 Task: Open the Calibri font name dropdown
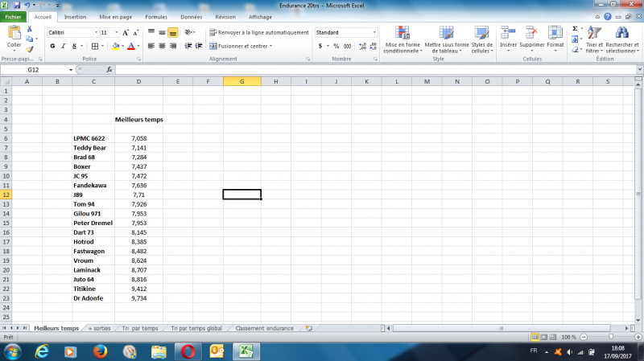97,32
